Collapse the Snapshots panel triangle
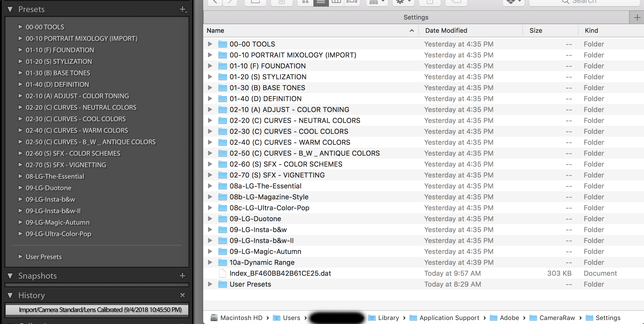The image size is (644, 324). point(10,276)
